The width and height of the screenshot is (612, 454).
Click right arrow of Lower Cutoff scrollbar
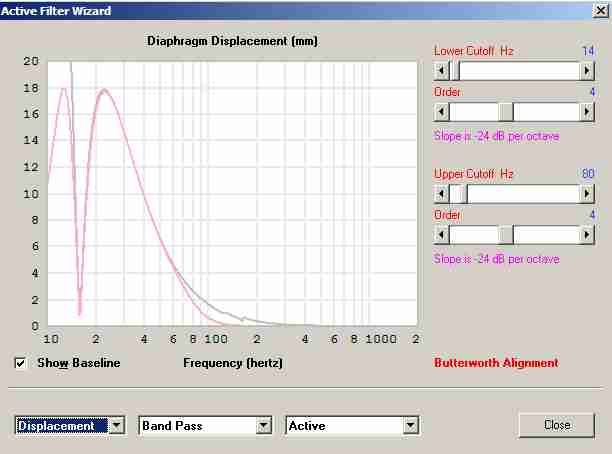click(587, 71)
